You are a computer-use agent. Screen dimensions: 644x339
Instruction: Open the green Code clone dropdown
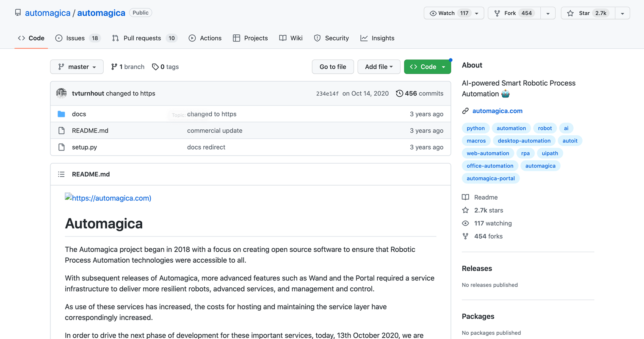[x=427, y=67]
